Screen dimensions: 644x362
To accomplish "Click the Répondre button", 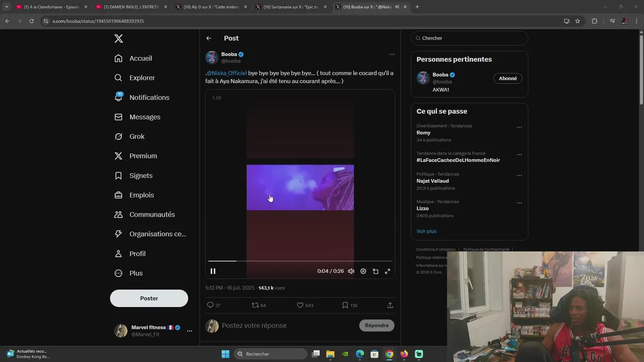I will pyautogui.click(x=377, y=326).
